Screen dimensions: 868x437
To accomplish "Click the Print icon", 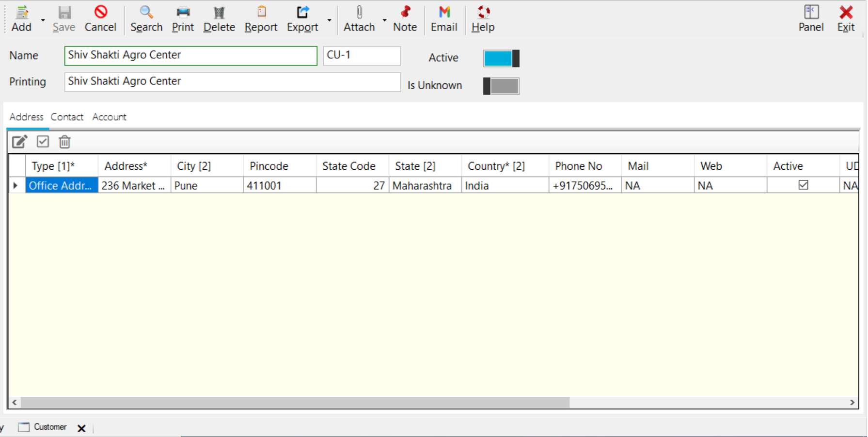I will point(183,18).
